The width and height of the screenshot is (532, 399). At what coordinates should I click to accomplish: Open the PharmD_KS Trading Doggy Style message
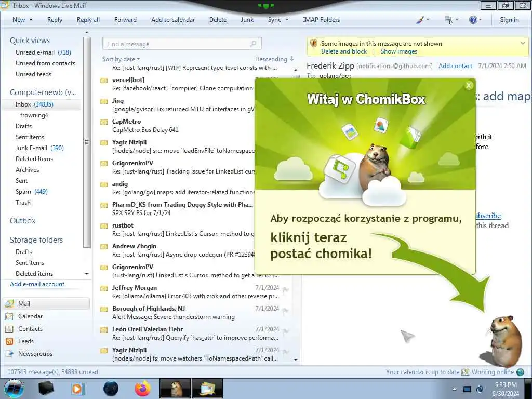tap(177, 209)
